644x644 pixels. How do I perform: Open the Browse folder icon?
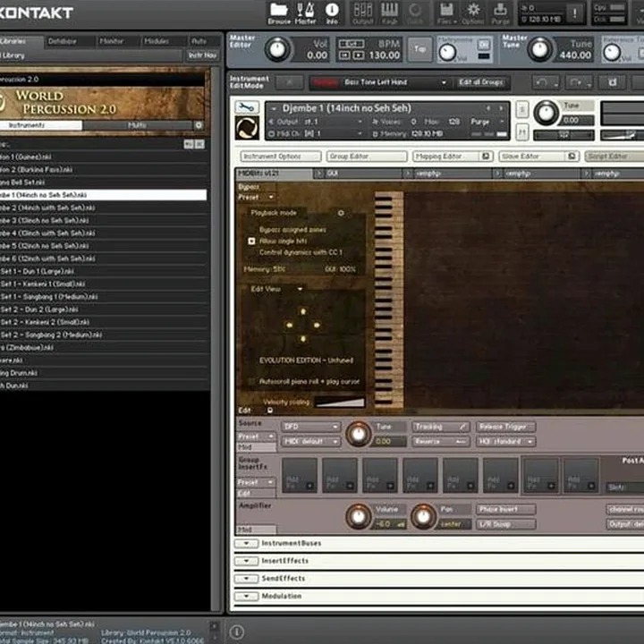(x=279, y=13)
